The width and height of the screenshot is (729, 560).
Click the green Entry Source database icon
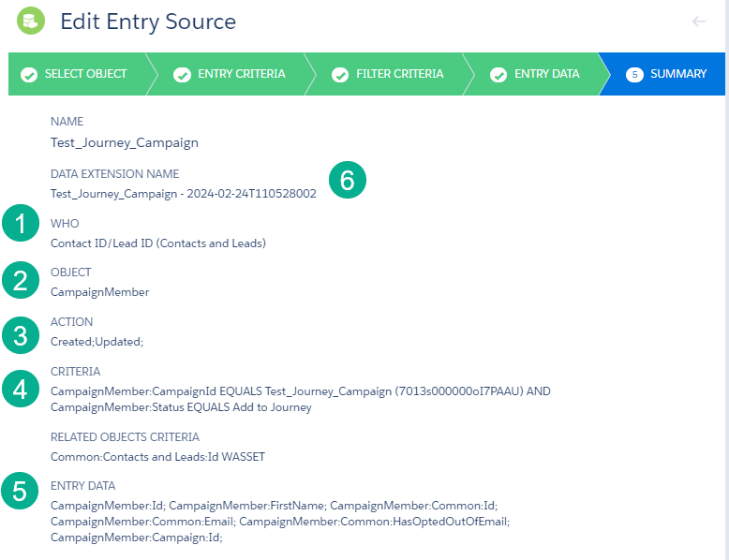(30, 20)
